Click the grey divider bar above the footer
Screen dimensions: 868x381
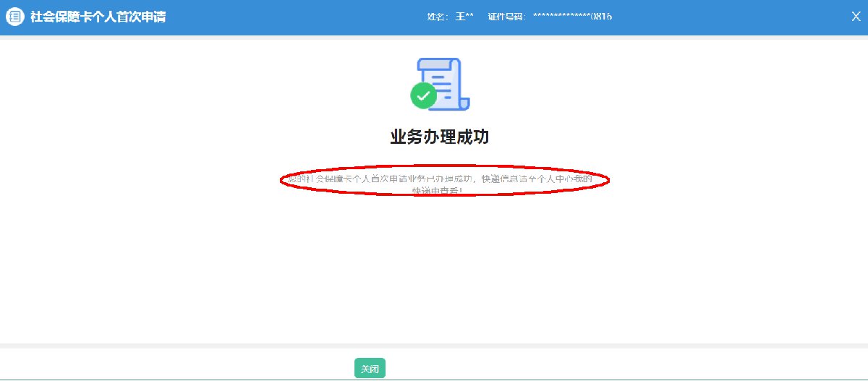tap(434, 346)
